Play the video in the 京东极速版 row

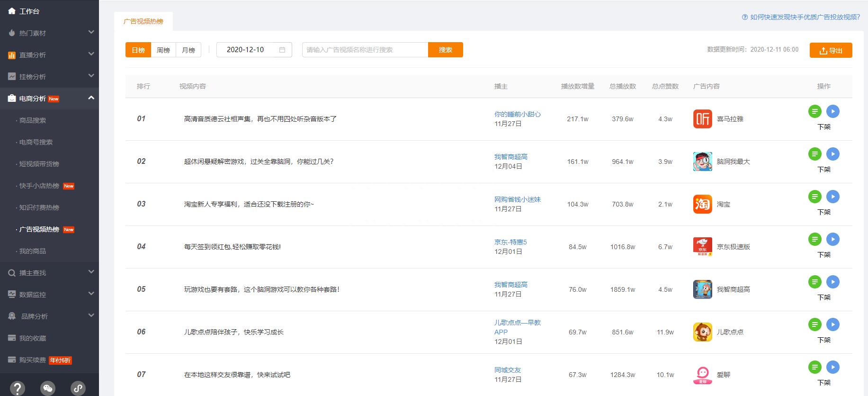[833, 239]
